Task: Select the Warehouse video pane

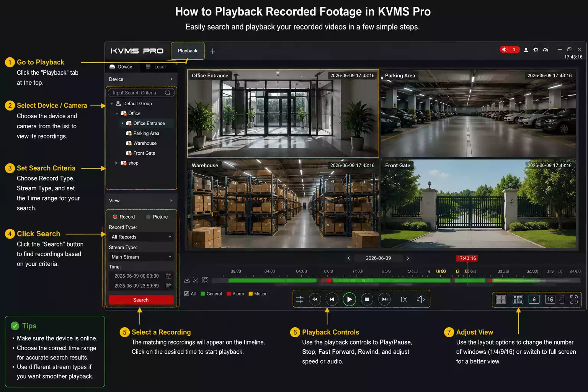Action: click(283, 204)
